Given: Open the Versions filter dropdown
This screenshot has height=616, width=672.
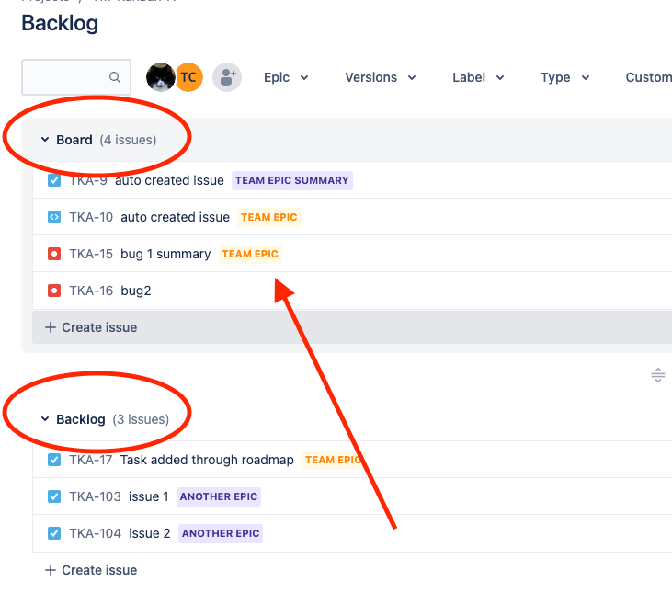Looking at the screenshot, I should 381,77.
